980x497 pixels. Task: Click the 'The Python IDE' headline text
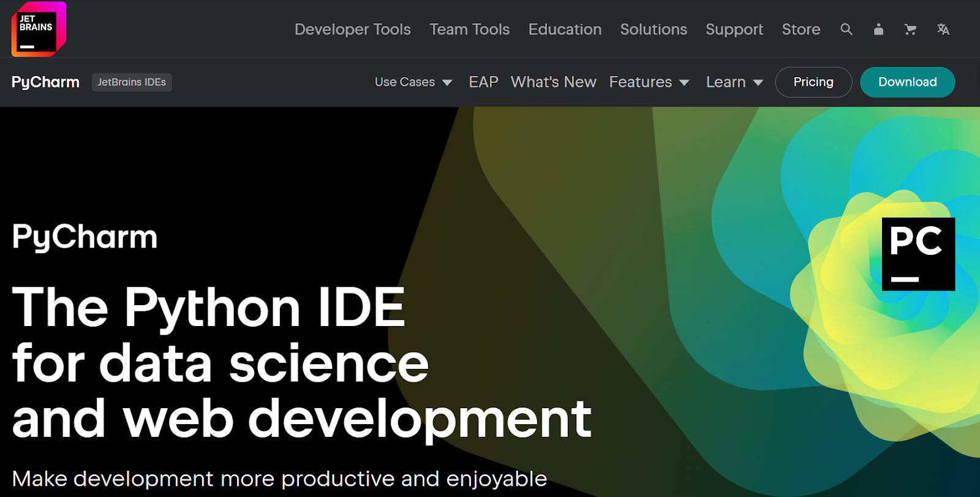(x=209, y=308)
